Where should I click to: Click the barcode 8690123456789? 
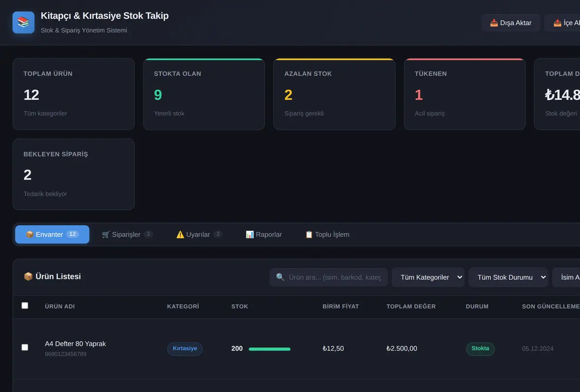click(66, 354)
